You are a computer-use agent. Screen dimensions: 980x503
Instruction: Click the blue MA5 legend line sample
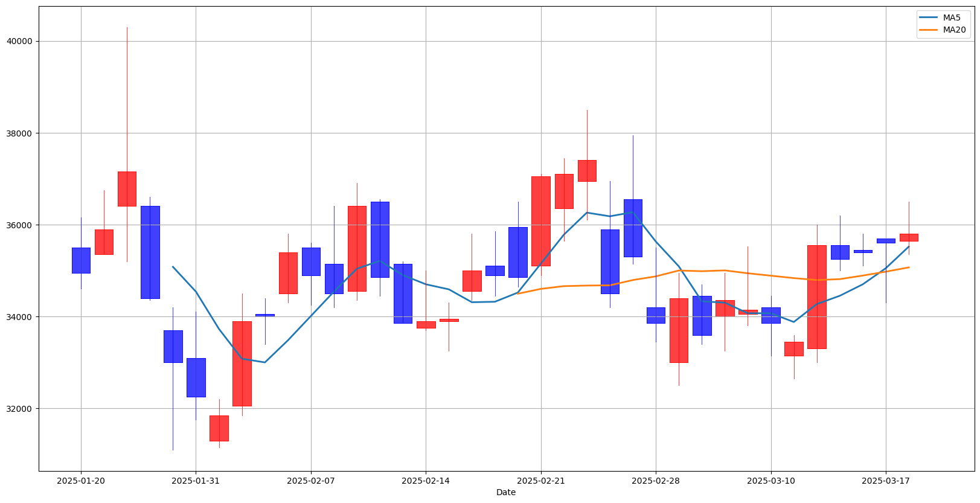tap(929, 18)
